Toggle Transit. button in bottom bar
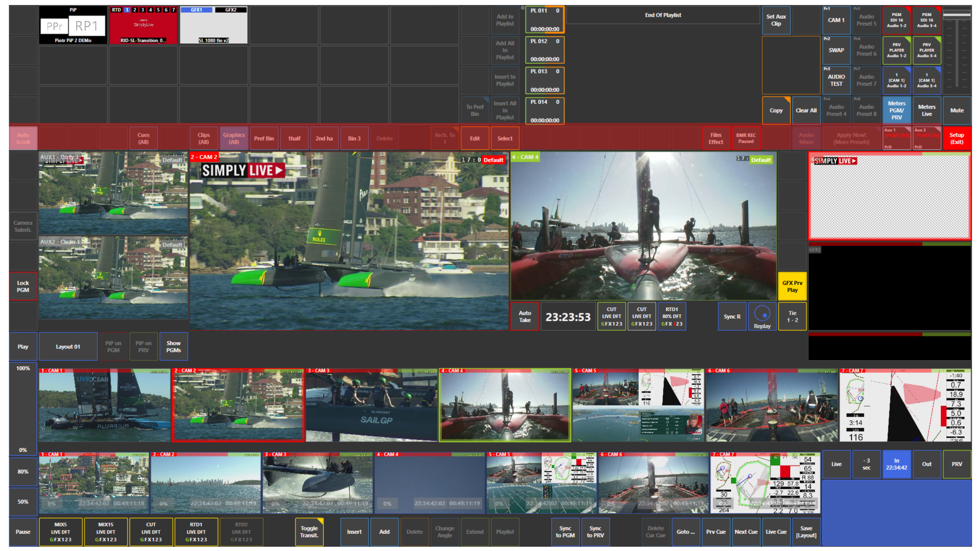The width and height of the screenshot is (980, 551). 309,532
